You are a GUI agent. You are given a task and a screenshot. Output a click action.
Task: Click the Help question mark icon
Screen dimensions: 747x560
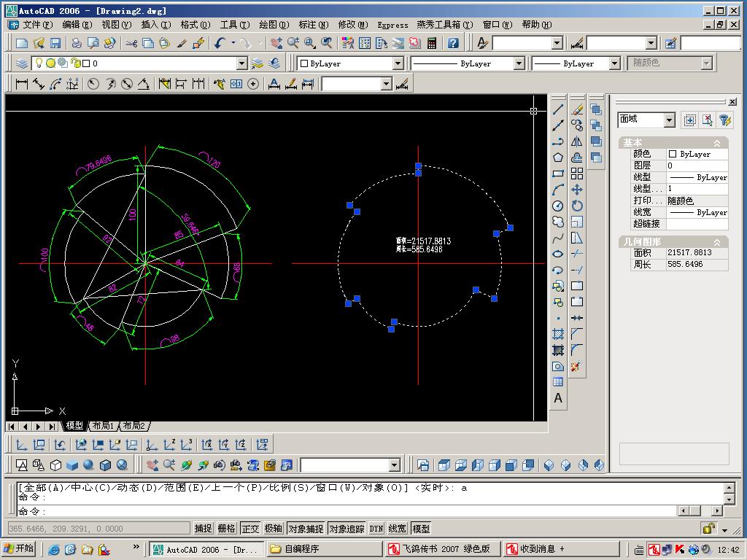click(x=453, y=43)
